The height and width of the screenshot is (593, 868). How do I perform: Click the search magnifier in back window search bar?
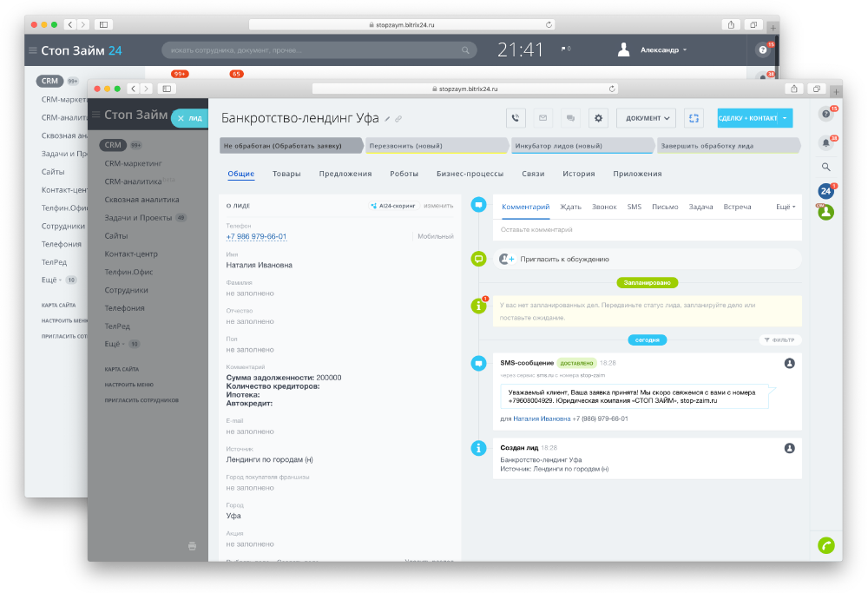pos(465,50)
